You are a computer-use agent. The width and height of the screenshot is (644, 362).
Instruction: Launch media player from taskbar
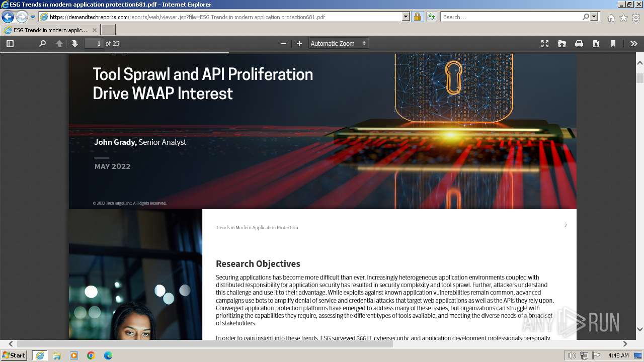(74, 355)
